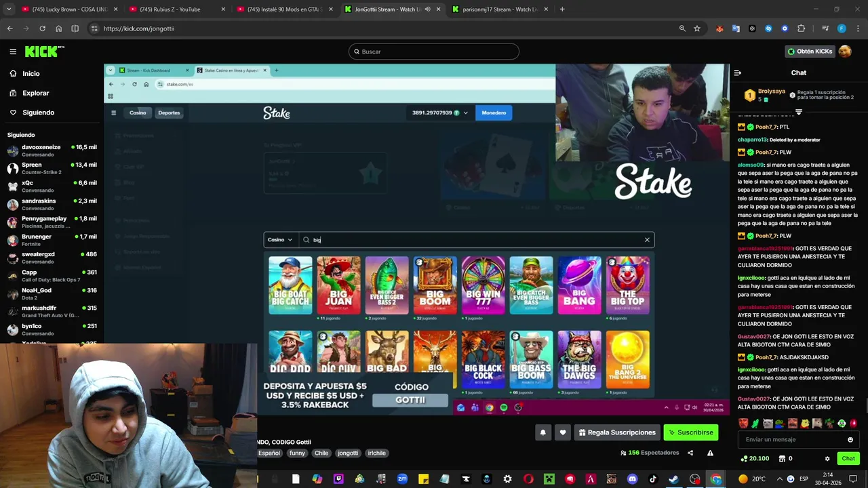Click the green Suscribirse button
This screenshot has height=488, width=868.
pyautogui.click(x=690, y=432)
